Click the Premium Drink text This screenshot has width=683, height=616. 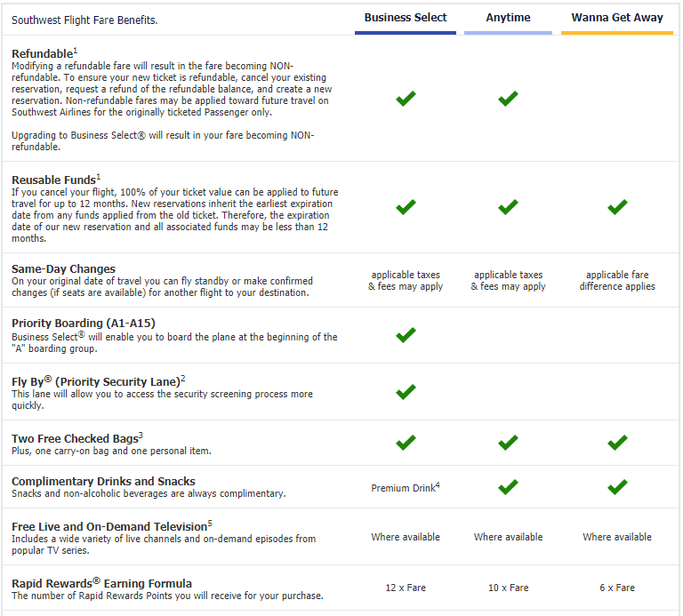click(x=404, y=488)
